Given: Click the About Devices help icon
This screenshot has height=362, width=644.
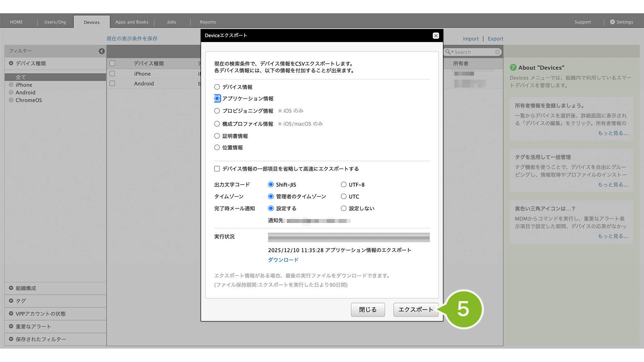Looking at the screenshot, I should 513,68.
